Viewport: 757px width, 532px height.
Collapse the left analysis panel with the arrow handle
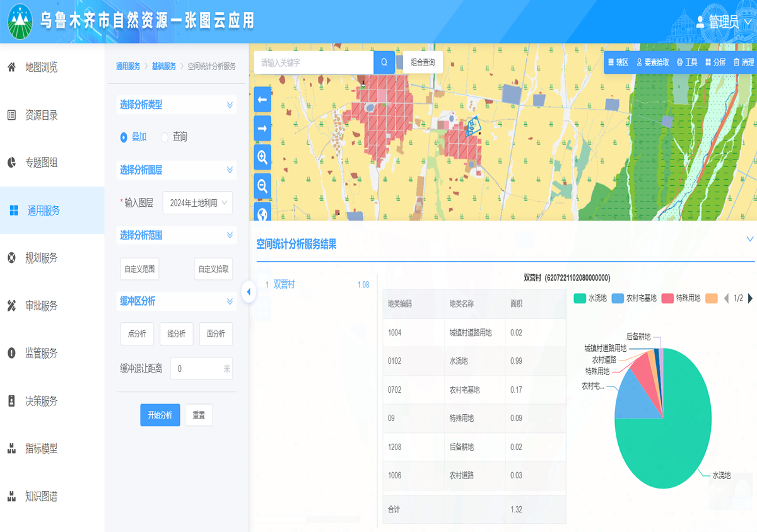pyautogui.click(x=249, y=292)
